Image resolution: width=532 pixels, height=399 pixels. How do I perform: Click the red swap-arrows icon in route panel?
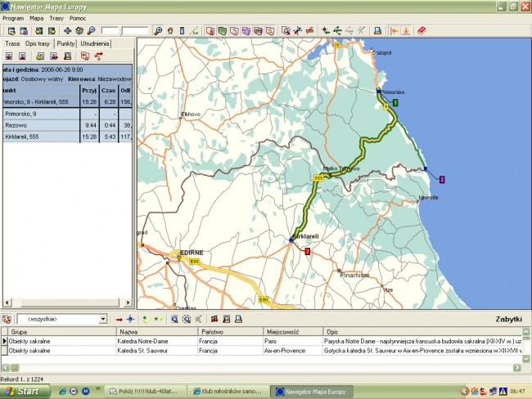tap(98, 56)
